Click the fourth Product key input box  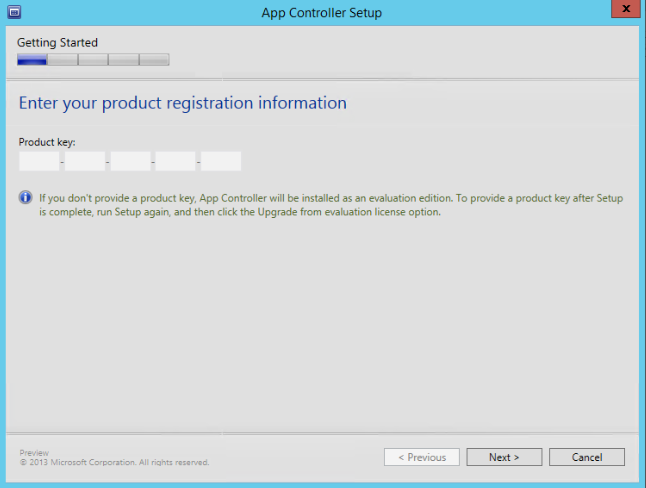pyautogui.click(x=176, y=161)
